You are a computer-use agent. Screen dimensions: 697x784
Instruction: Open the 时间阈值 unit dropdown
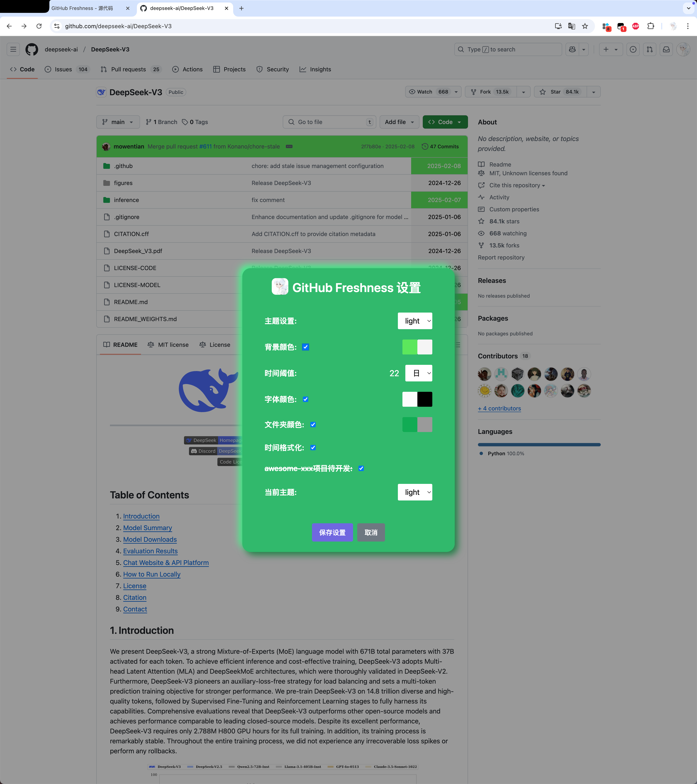coord(418,373)
